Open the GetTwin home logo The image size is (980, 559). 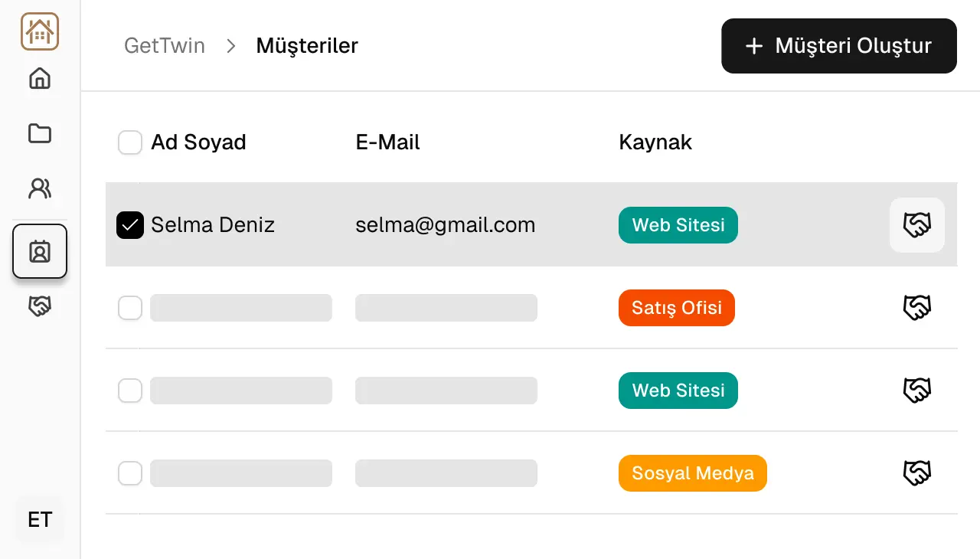coord(39,31)
